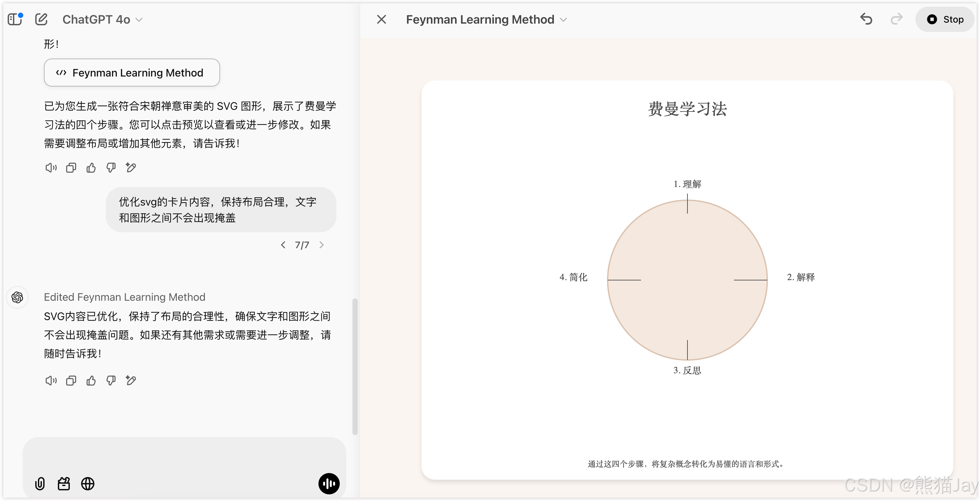Image resolution: width=980 pixels, height=501 pixels.
Task: Thumbs up the first assistant reply
Action: point(91,168)
